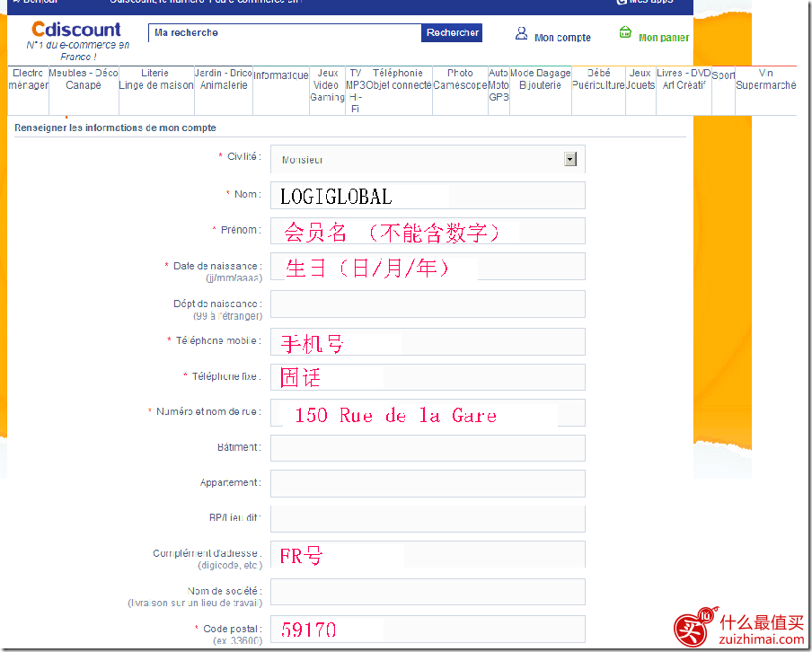812x652 pixels.
Task: Open the Mode Bagage Bijouterie menu
Action: (540, 79)
